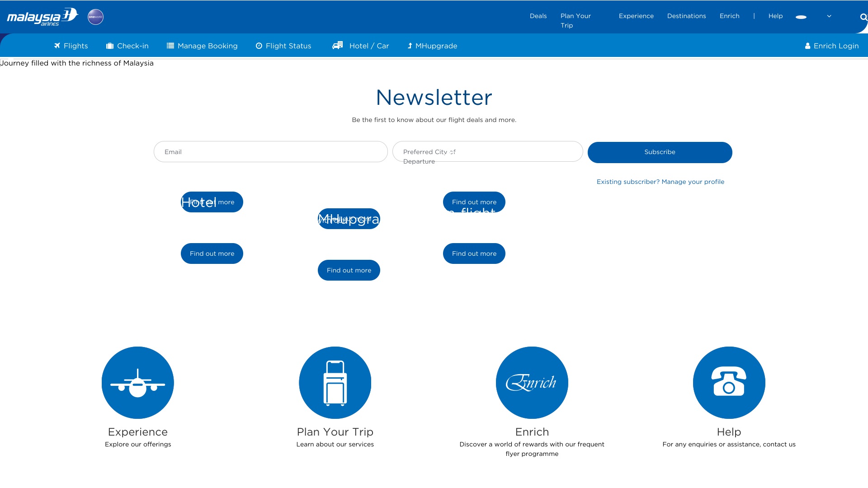This screenshot has height=488, width=868.
Task: Click the Newsletter heading
Action: 434,97
